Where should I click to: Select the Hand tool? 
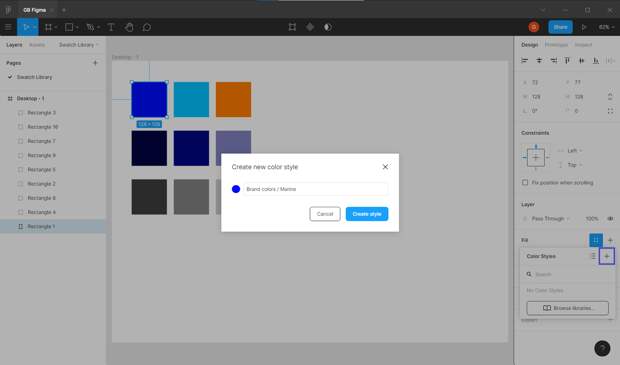(129, 27)
